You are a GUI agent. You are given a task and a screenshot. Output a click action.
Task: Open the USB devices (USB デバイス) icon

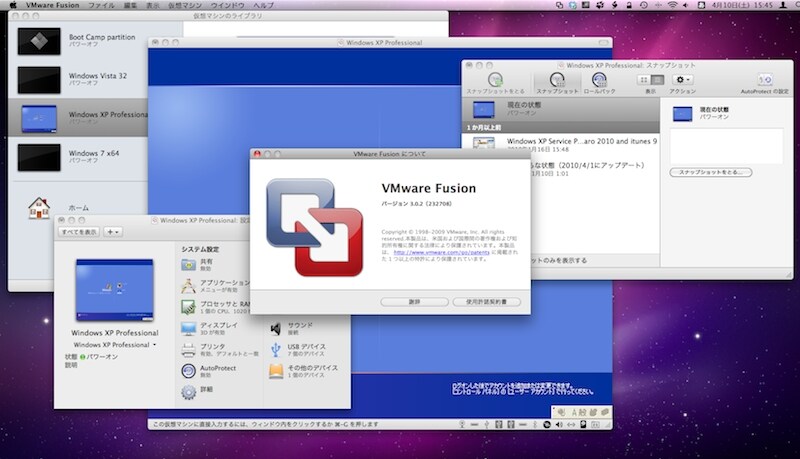276,350
